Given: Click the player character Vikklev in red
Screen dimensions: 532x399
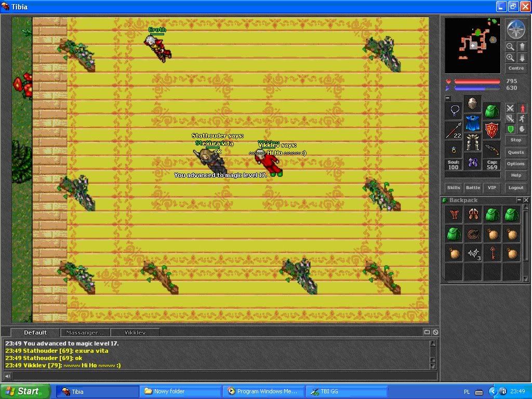Looking at the screenshot, I should (x=270, y=163).
